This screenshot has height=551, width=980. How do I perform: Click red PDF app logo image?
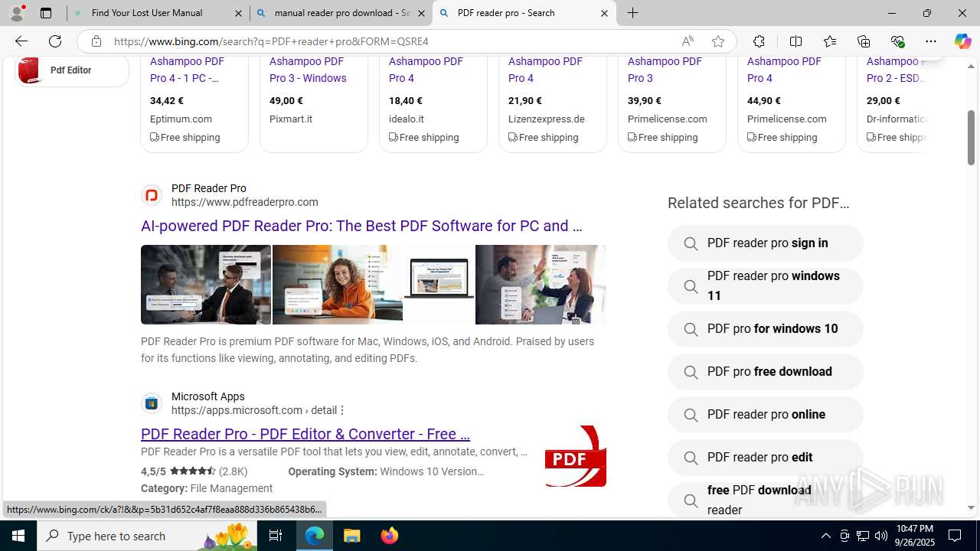point(576,456)
